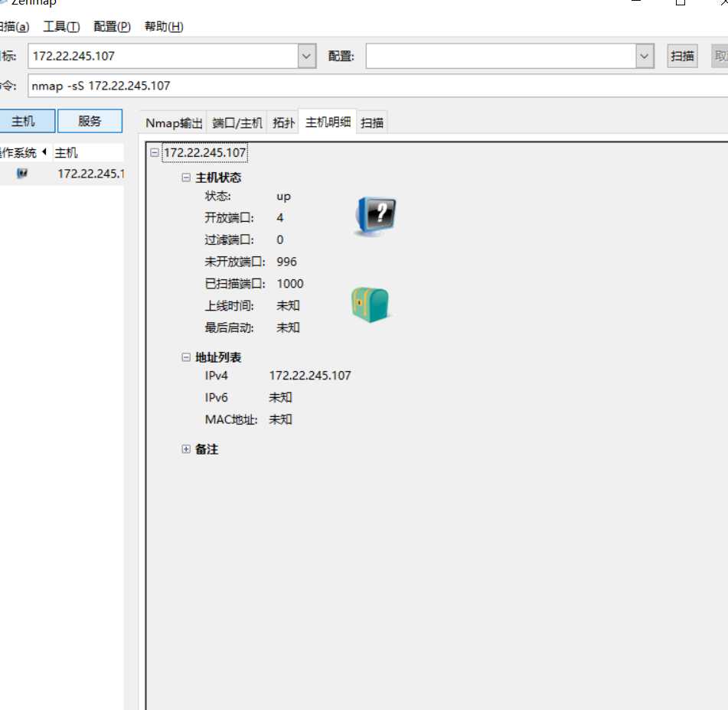Open the 帮助(H) menu
728x710 pixels.
(164, 27)
